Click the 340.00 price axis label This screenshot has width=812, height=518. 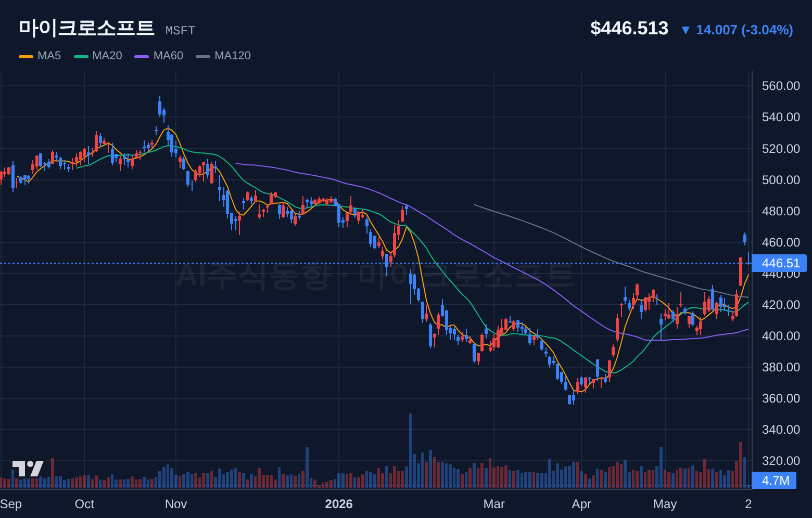pos(781,430)
